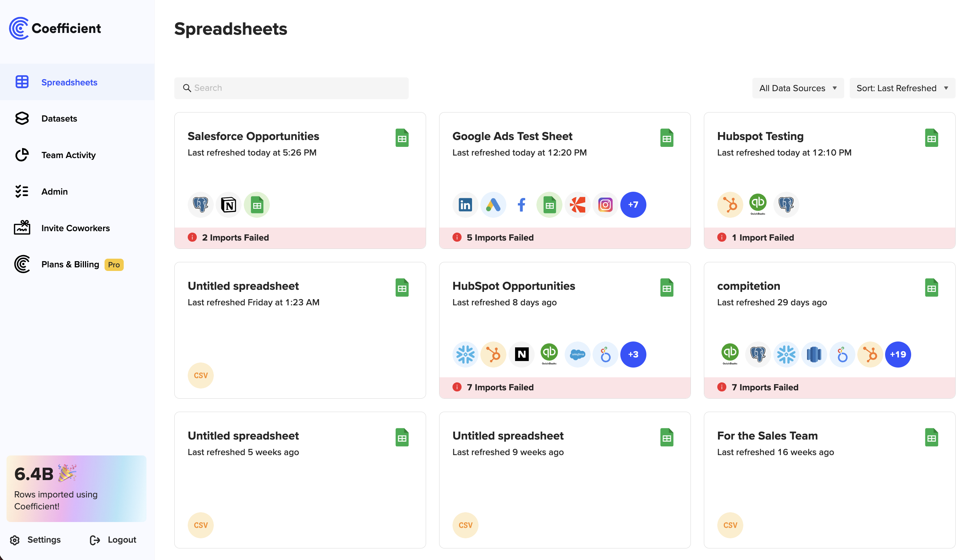Open the Sort: Last Refreshed dropdown
This screenshot has height=560, width=973.
902,88
